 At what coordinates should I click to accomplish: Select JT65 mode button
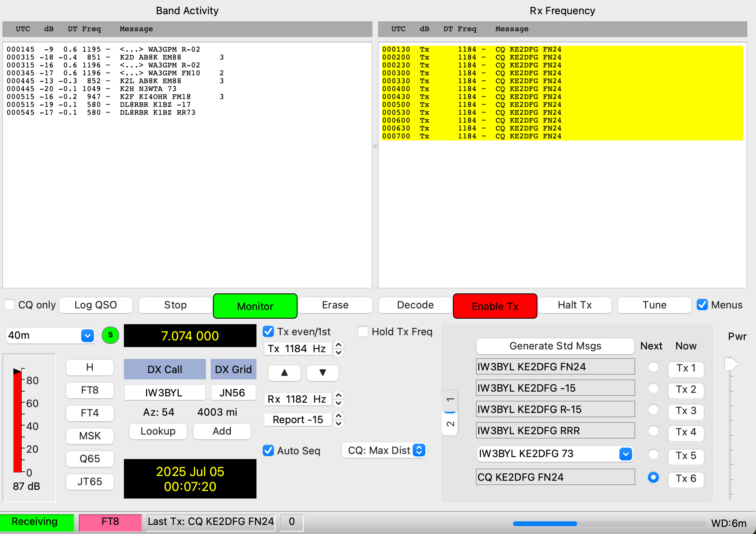pos(90,482)
